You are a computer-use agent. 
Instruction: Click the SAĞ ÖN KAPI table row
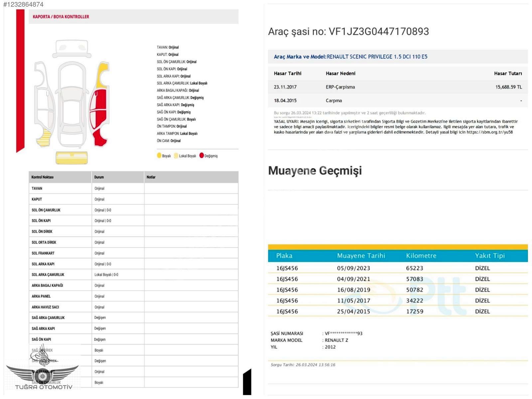tap(134, 339)
